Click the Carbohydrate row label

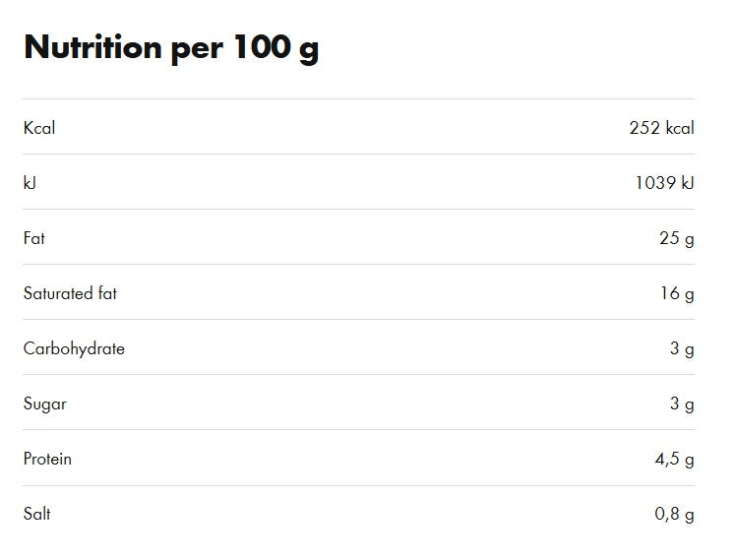[74, 348]
